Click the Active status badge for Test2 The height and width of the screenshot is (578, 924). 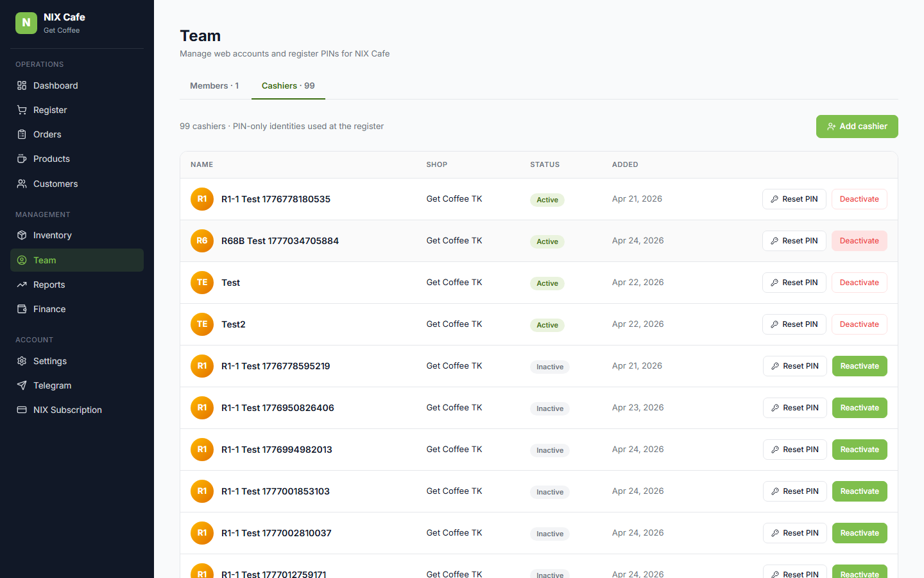click(547, 325)
